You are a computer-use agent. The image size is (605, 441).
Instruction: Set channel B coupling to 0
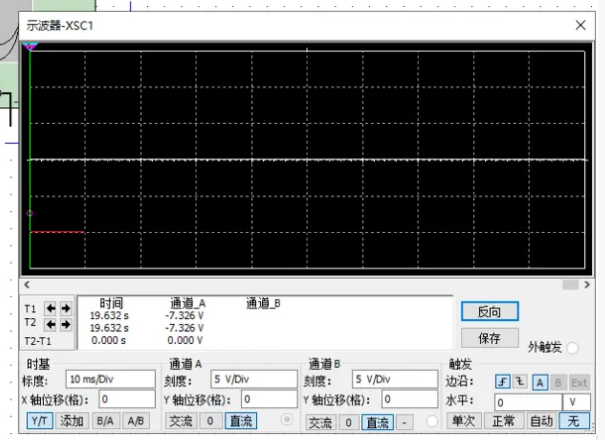tap(348, 422)
